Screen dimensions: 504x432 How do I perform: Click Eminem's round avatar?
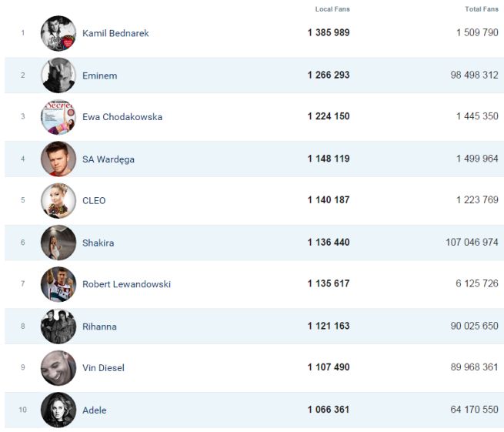pos(58,75)
